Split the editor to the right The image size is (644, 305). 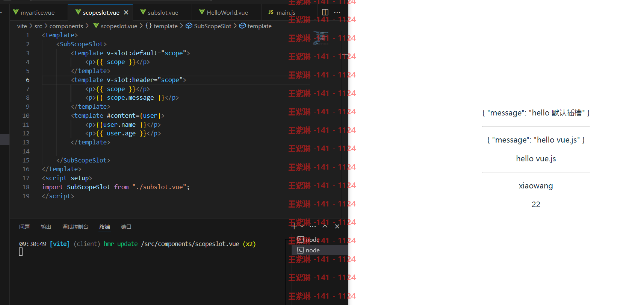325,12
